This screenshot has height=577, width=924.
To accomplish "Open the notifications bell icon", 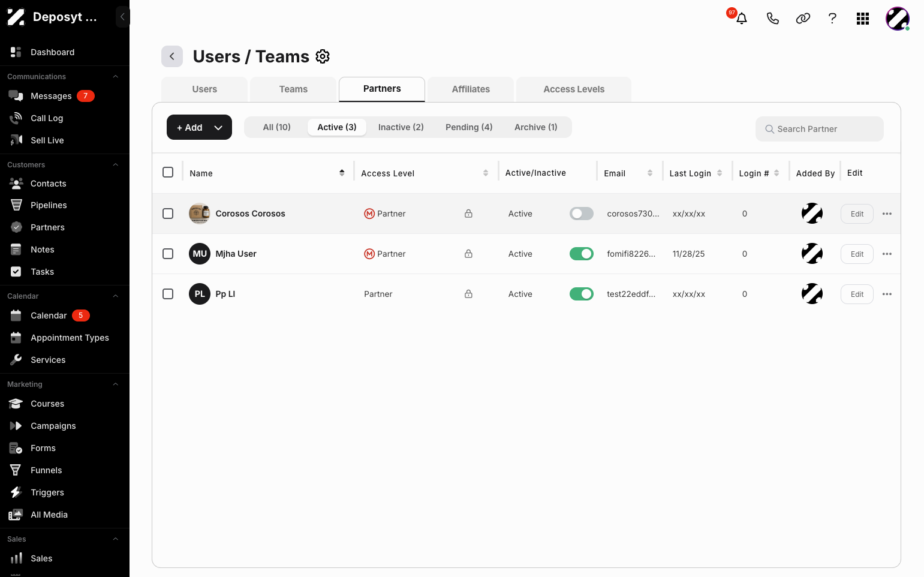I will (742, 19).
